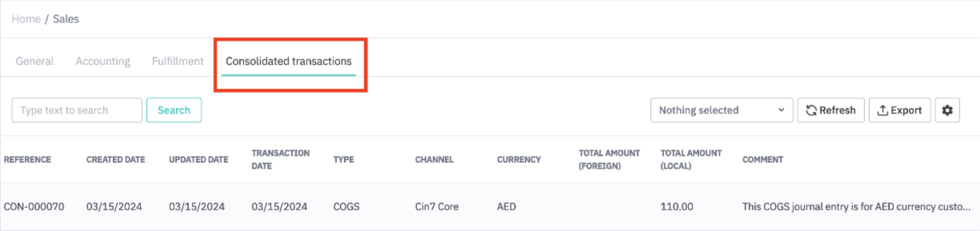The width and height of the screenshot is (980, 231).
Task: Sort by Created Date column header
Action: (116, 159)
